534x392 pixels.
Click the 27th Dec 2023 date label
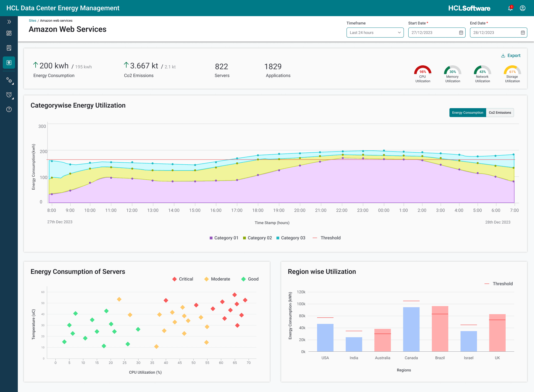60,222
